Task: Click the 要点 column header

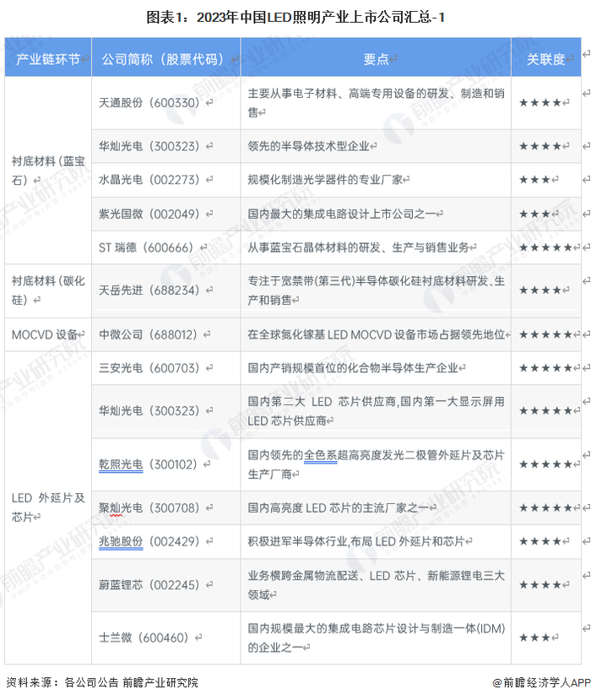Action: 376,59
